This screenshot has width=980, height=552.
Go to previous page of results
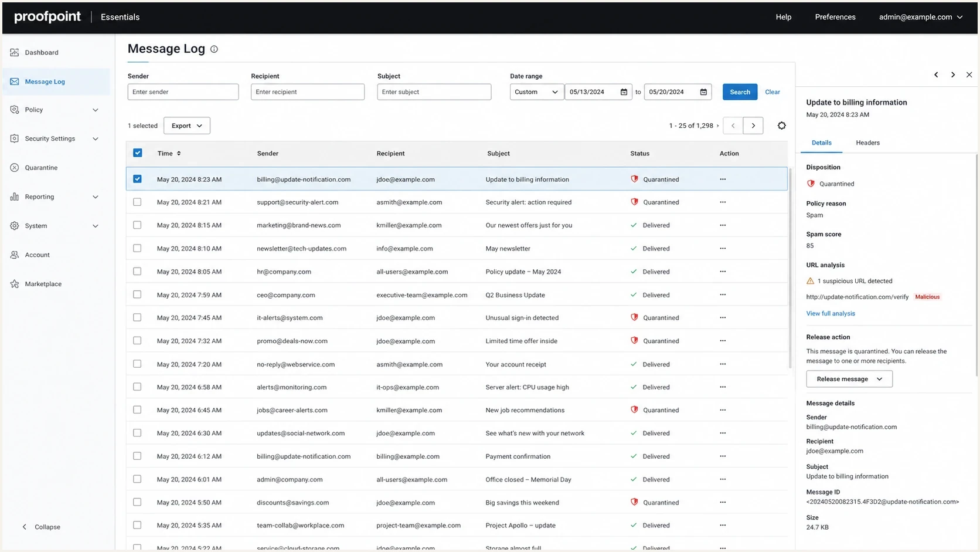(x=733, y=126)
